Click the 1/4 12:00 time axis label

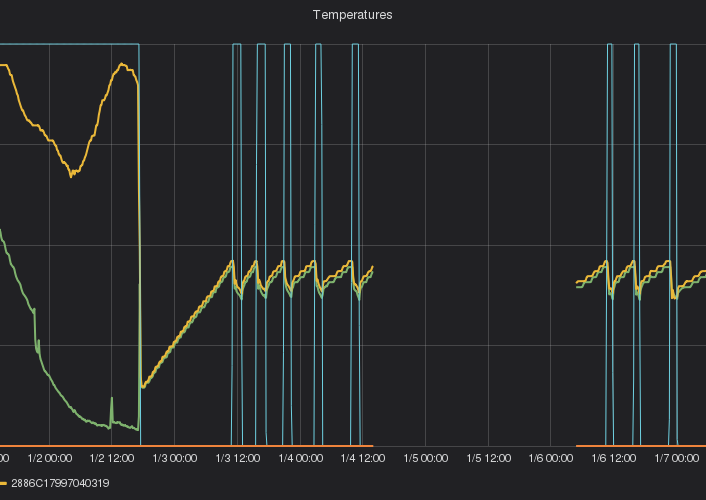click(363, 458)
